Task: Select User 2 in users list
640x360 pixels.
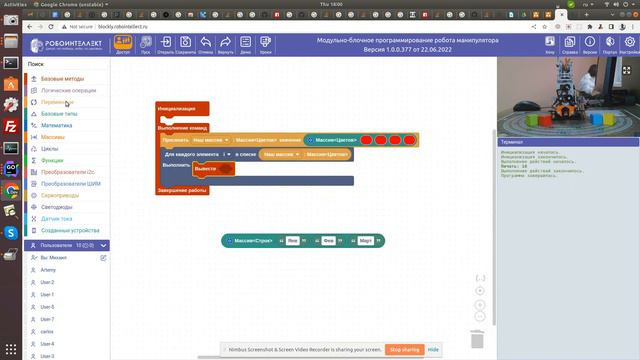Action: 47,282
